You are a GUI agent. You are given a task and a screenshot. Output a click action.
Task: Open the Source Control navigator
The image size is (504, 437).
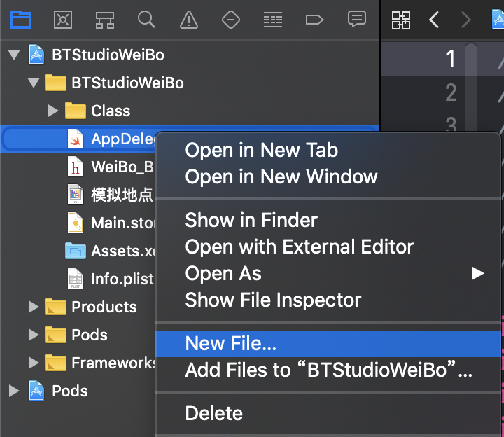(63, 20)
